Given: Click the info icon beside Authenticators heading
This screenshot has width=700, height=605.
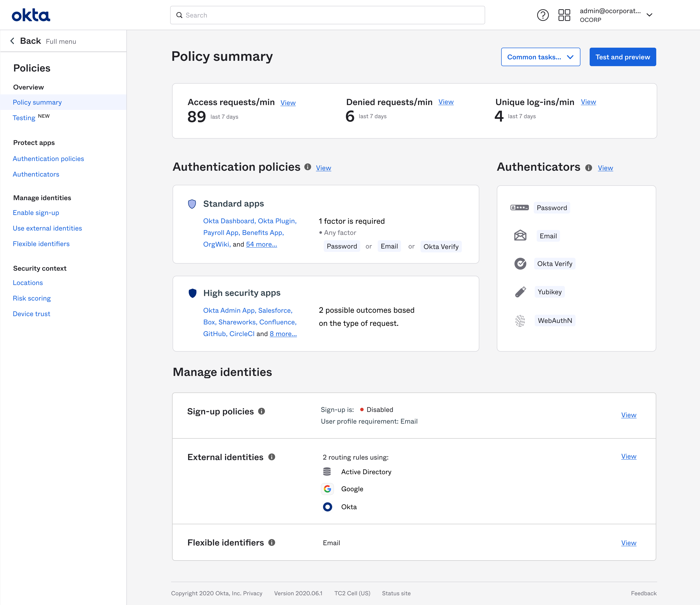Looking at the screenshot, I should pyautogui.click(x=588, y=167).
